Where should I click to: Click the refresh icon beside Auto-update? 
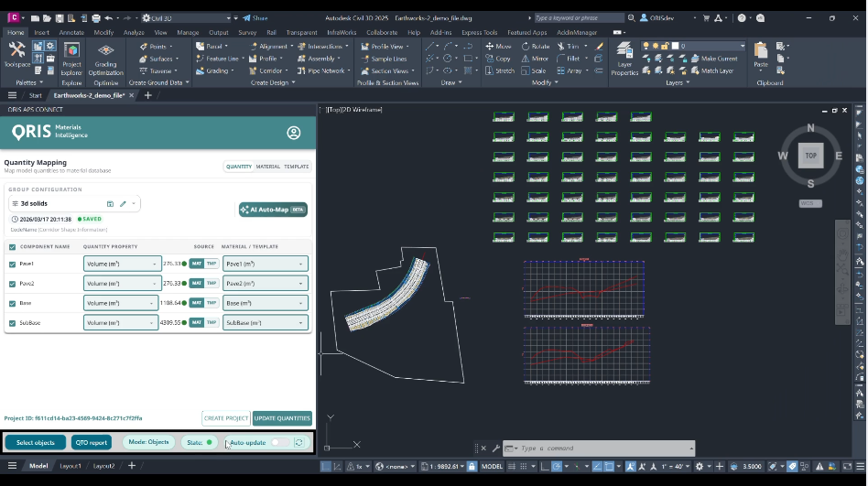298,442
